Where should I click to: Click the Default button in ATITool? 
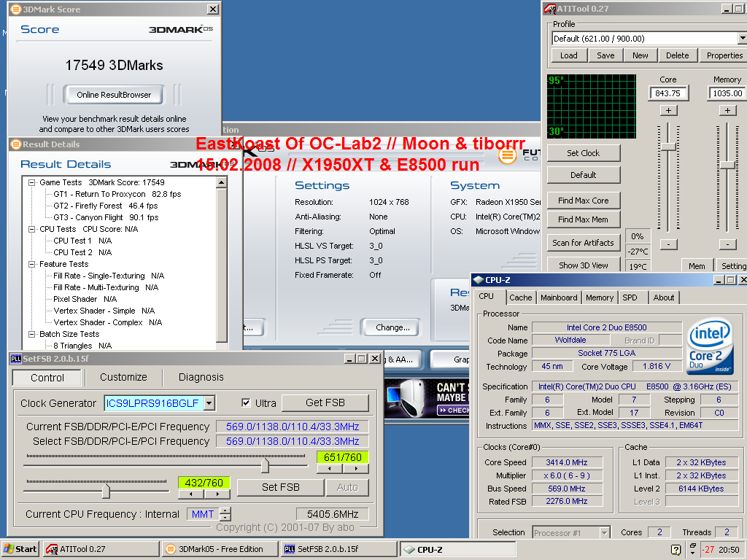pyautogui.click(x=583, y=175)
